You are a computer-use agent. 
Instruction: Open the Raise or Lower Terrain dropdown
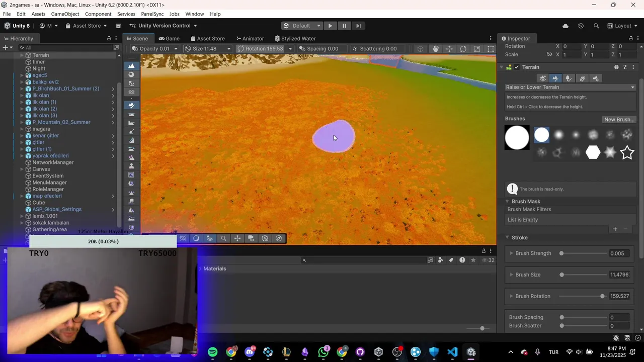point(570,87)
